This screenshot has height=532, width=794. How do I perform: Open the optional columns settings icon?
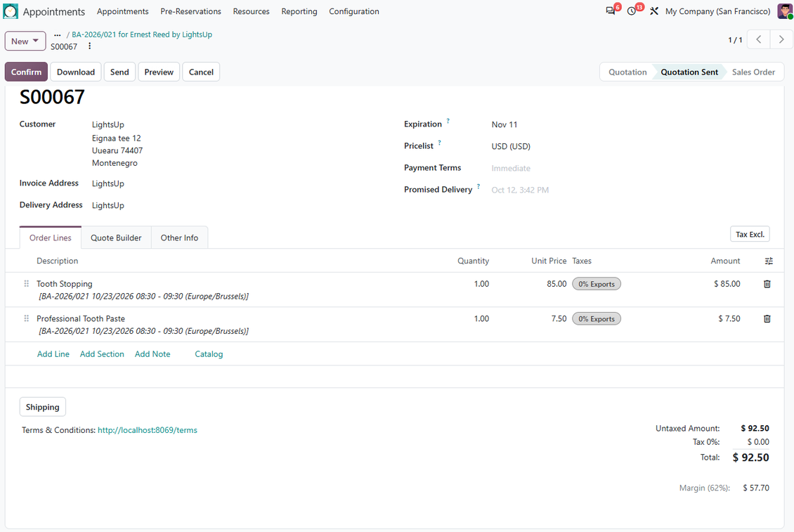[769, 261]
